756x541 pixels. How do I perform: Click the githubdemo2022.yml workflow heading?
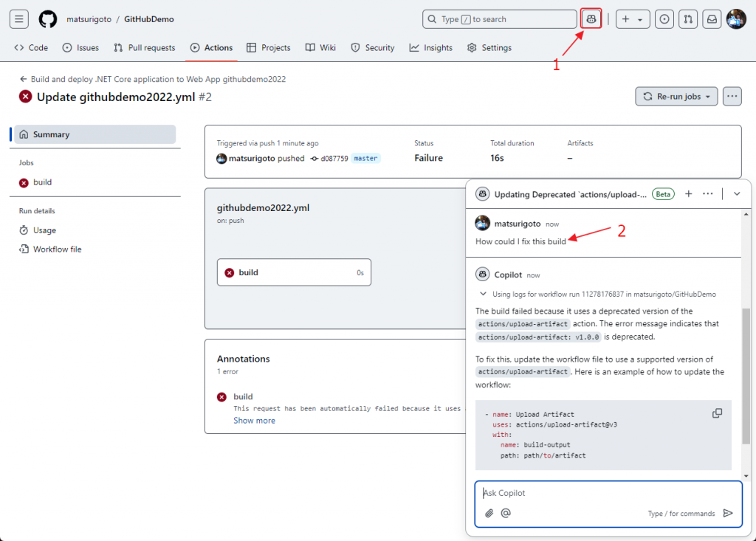point(264,208)
